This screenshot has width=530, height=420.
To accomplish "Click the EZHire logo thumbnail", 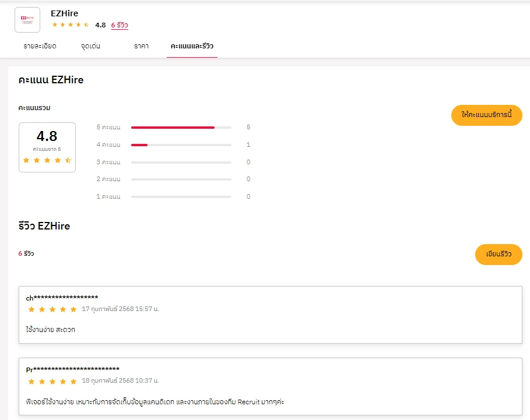I will [27, 20].
